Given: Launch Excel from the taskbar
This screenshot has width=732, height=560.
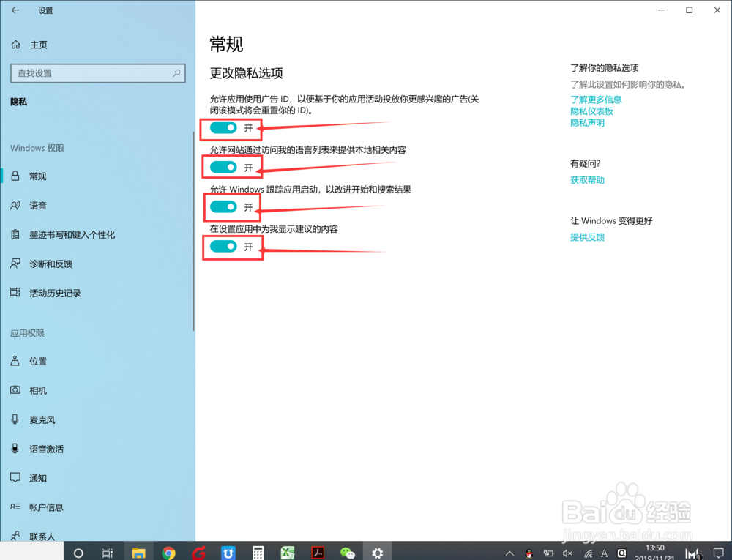Looking at the screenshot, I should coord(287,552).
